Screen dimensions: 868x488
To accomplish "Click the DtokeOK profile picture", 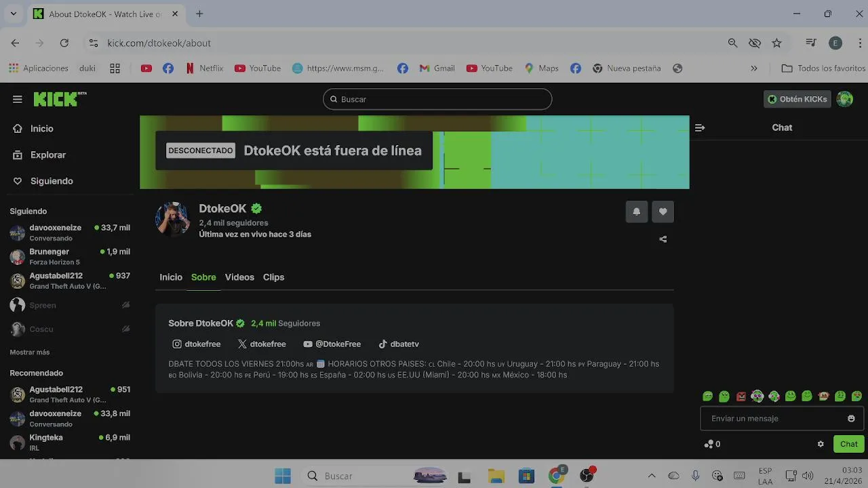I will [173, 218].
